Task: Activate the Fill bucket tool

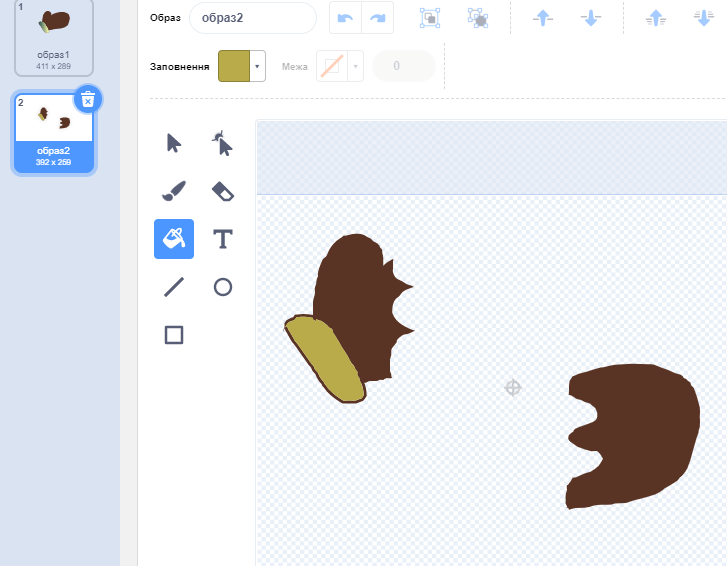Action: point(174,239)
